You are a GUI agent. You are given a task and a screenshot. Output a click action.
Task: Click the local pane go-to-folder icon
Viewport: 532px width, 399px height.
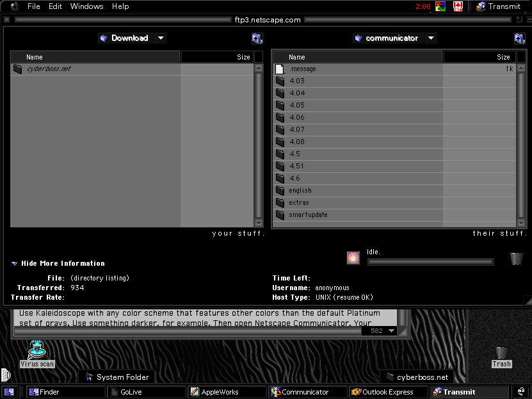click(257, 38)
